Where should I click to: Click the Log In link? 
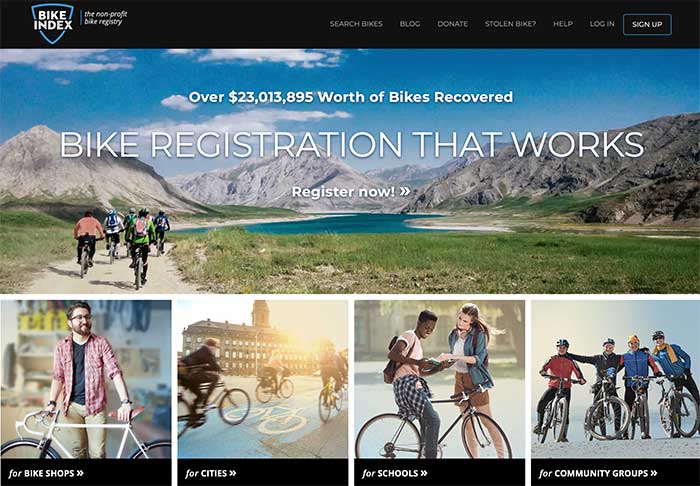[602, 24]
